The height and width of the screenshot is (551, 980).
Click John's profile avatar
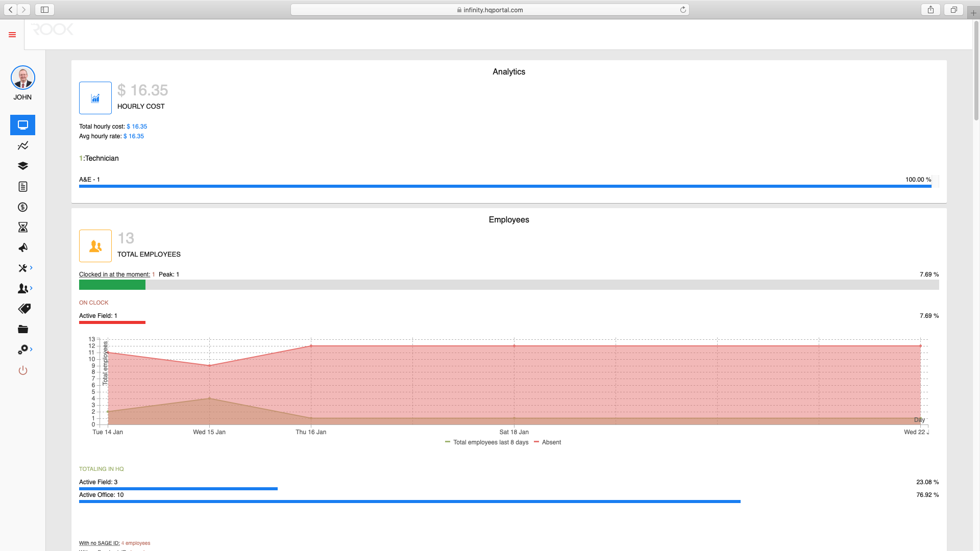pyautogui.click(x=22, y=78)
